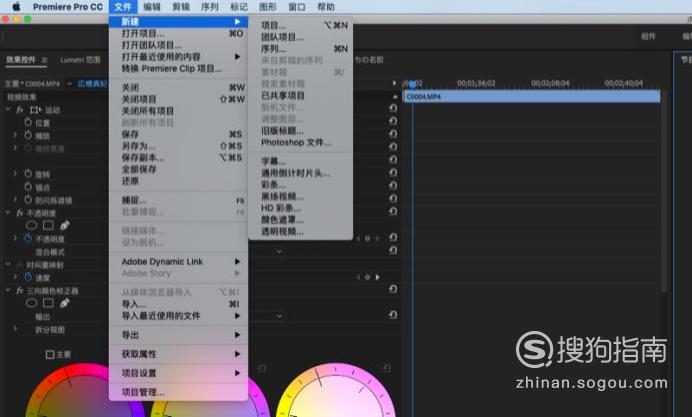Go to next keyframe in 速度 row

pos(377,277)
